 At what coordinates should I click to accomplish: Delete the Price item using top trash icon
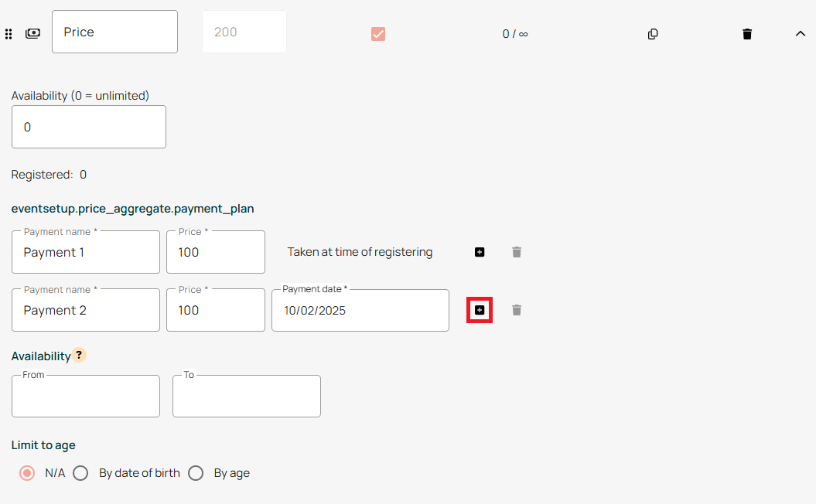[747, 34]
